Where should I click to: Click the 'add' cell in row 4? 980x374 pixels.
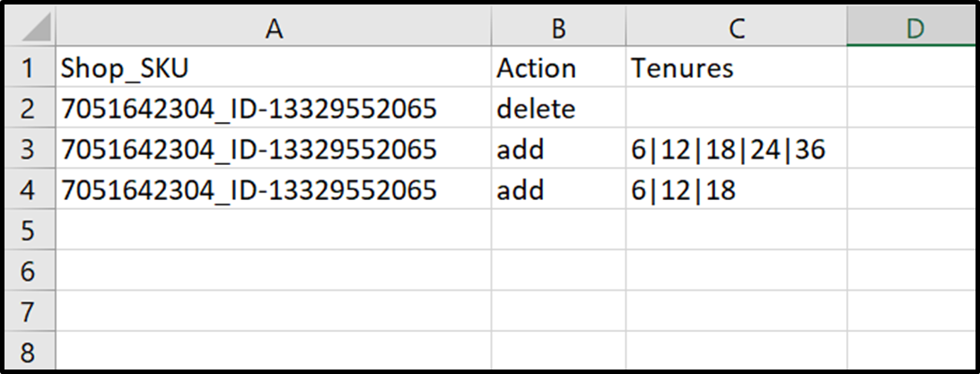point(558,190)
